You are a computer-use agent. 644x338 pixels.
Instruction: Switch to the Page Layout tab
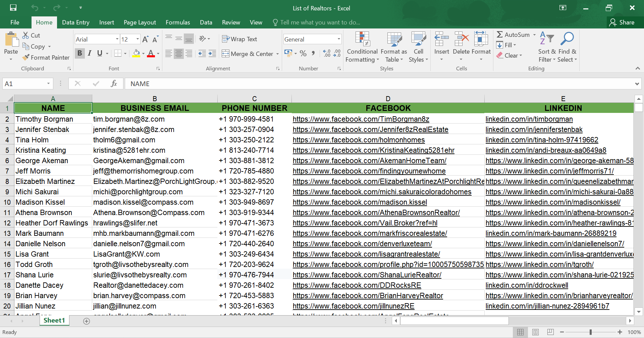(140, 22)
